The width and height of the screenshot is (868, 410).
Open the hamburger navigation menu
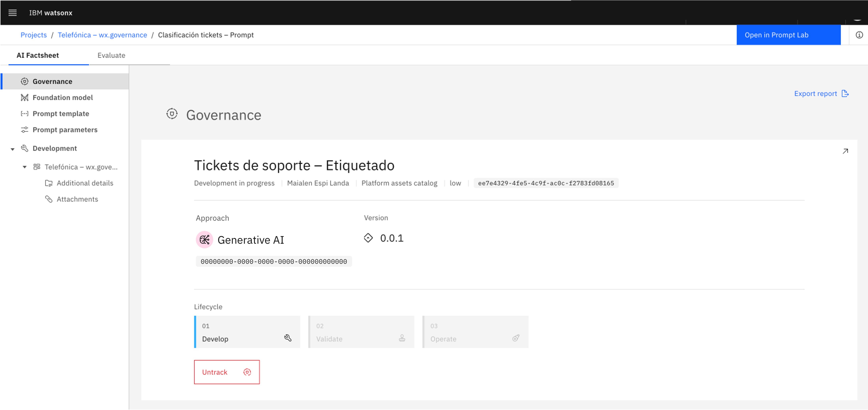(12, 13)
